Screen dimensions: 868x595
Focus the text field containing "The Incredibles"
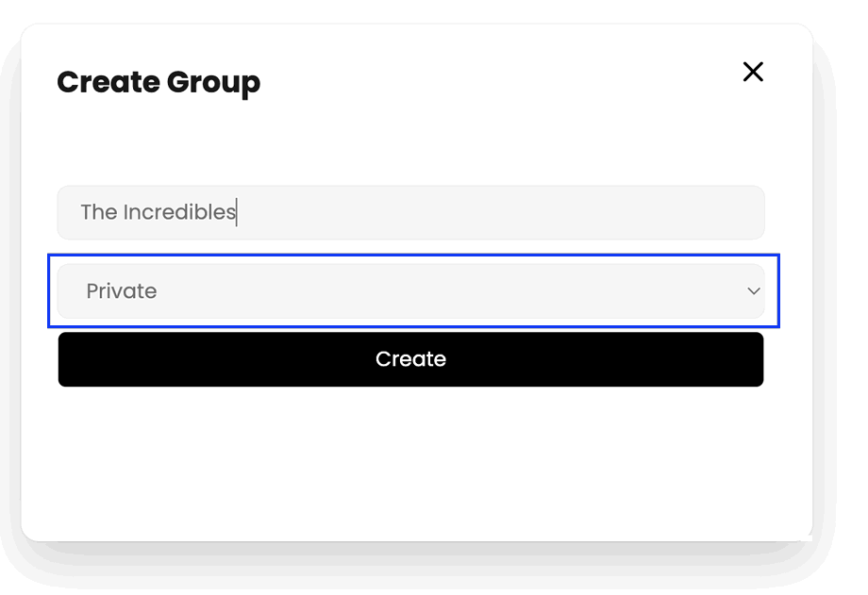coord(410,212)
